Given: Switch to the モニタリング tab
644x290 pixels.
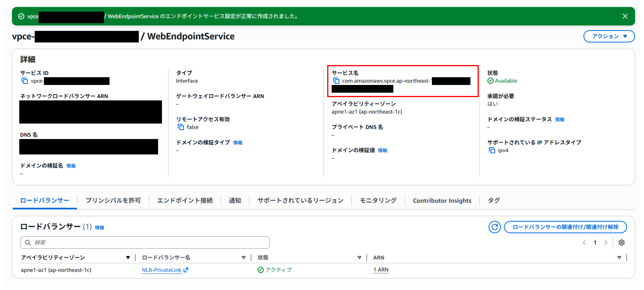Looking at the screenshot, I should (x=378, y=200).
